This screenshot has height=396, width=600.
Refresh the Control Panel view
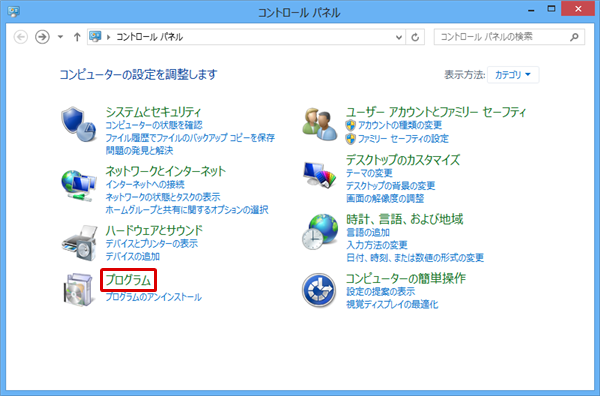tap(415, 37)
